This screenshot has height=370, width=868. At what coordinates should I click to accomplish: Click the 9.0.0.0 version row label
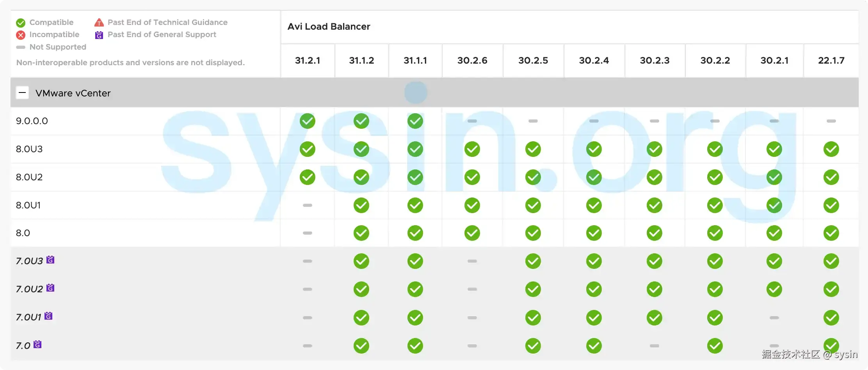coord(32,121)
